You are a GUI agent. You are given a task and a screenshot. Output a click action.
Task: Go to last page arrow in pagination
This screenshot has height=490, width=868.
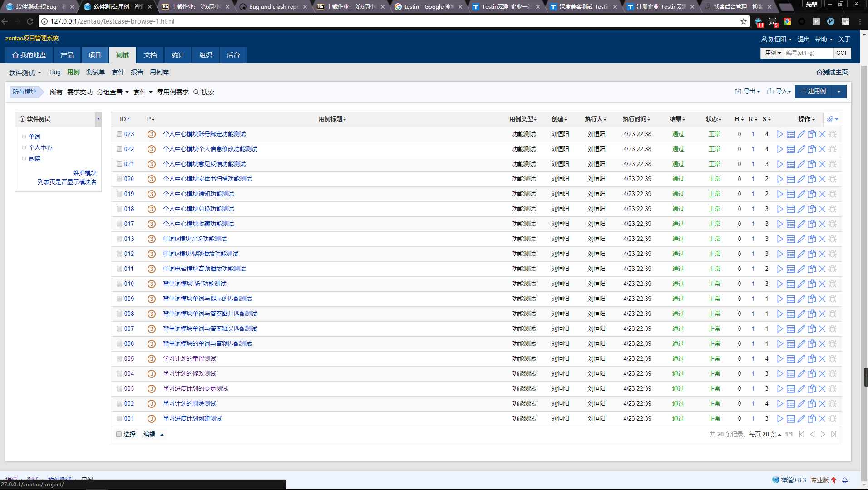point(833,434)
